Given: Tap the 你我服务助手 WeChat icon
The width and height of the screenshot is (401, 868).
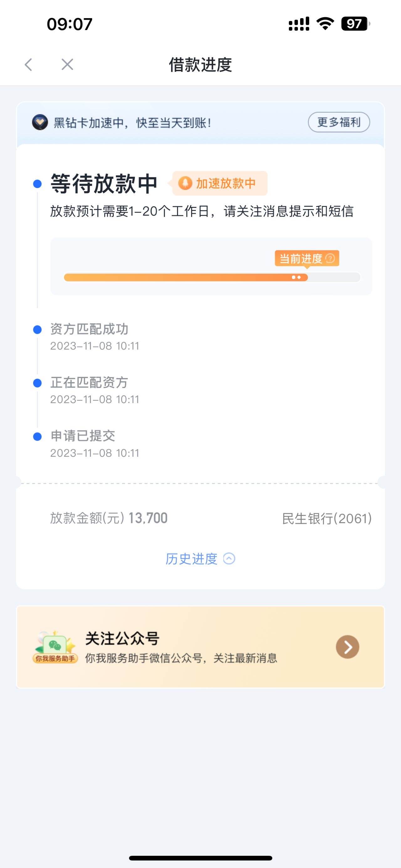Looking at the screenshot, I should click(x=55, y=647).
